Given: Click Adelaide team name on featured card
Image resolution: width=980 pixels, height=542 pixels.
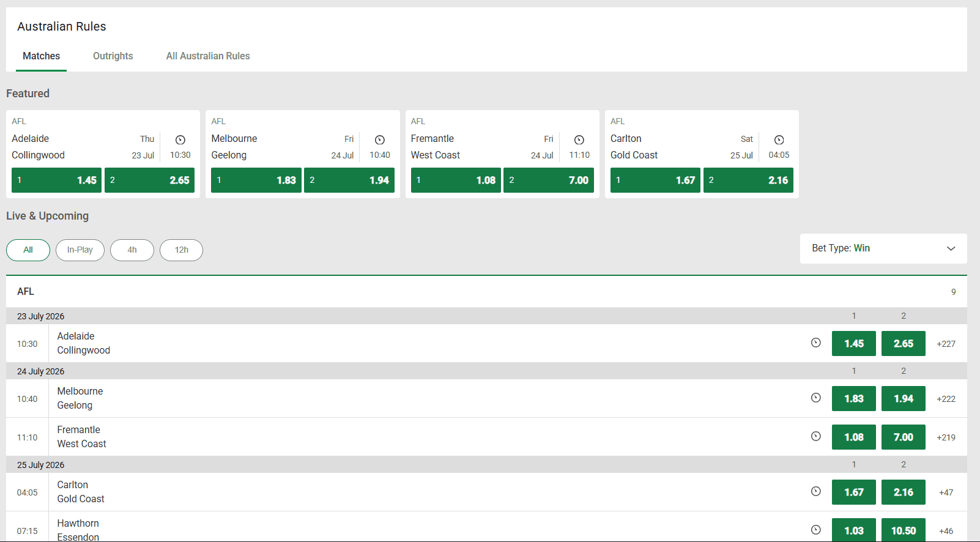Looking at the screenshot, I should 31,139.
